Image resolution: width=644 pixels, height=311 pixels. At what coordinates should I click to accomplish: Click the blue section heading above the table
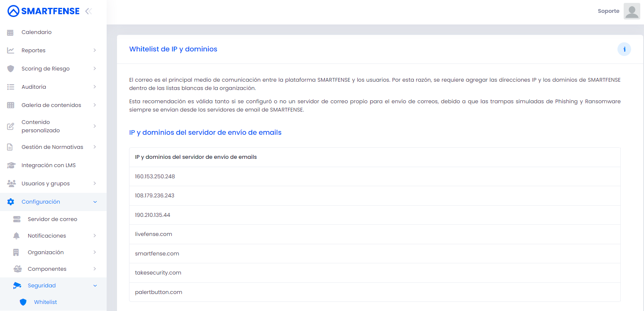(205, 133)
